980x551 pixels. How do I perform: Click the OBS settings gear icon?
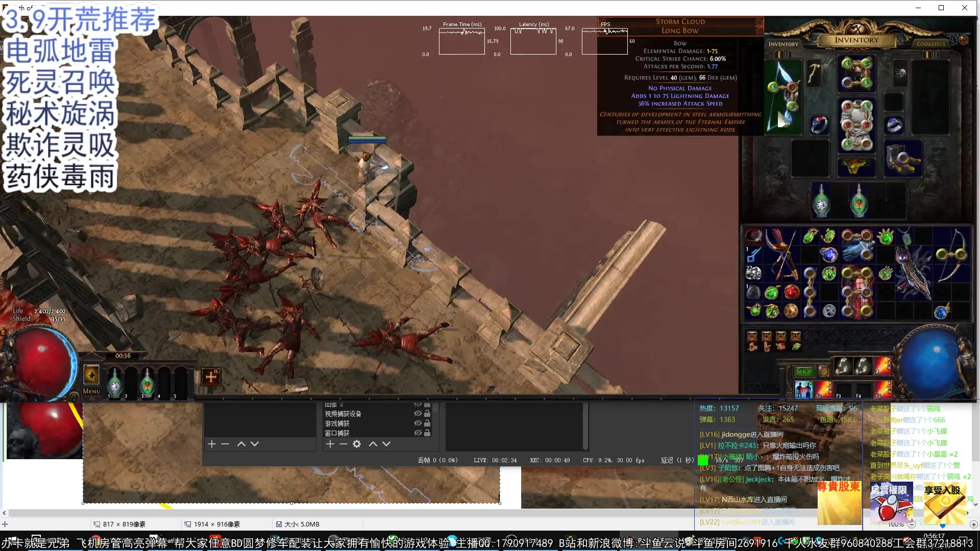click(357, 443)
